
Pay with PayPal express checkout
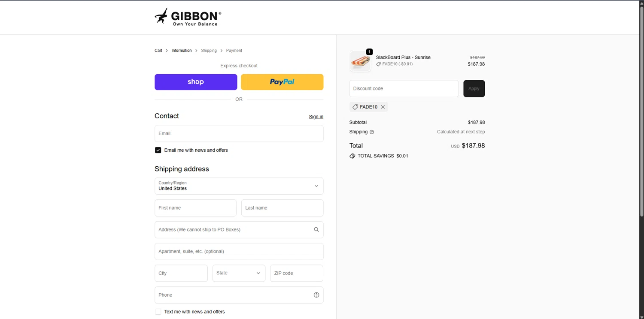[x=282, y=82]
